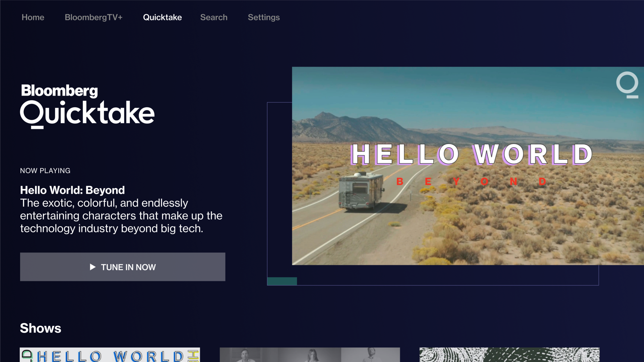Open the fingerprint pattern show thumbnail
Image resolution: width=644 pixels, height=362 pixels.
[x=509, y=355]
